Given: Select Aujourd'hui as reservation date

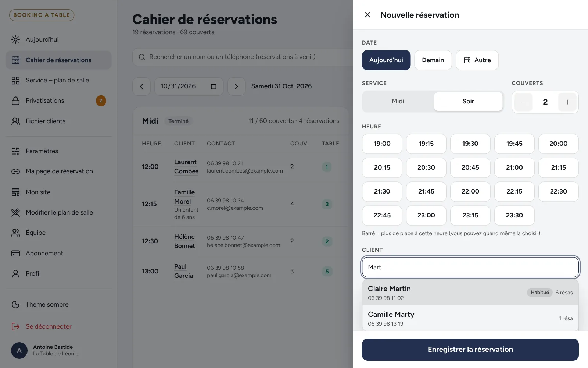Looking at the screenshot, I should click(386, 60).
